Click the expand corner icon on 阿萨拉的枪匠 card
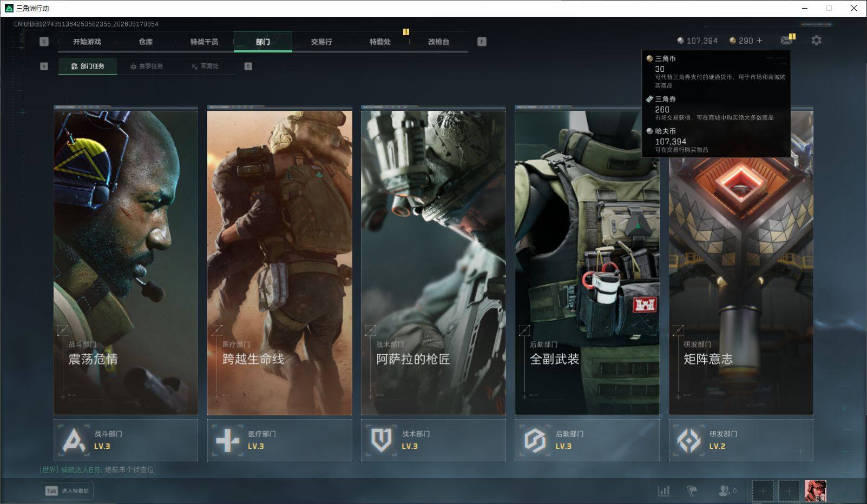 371,330
